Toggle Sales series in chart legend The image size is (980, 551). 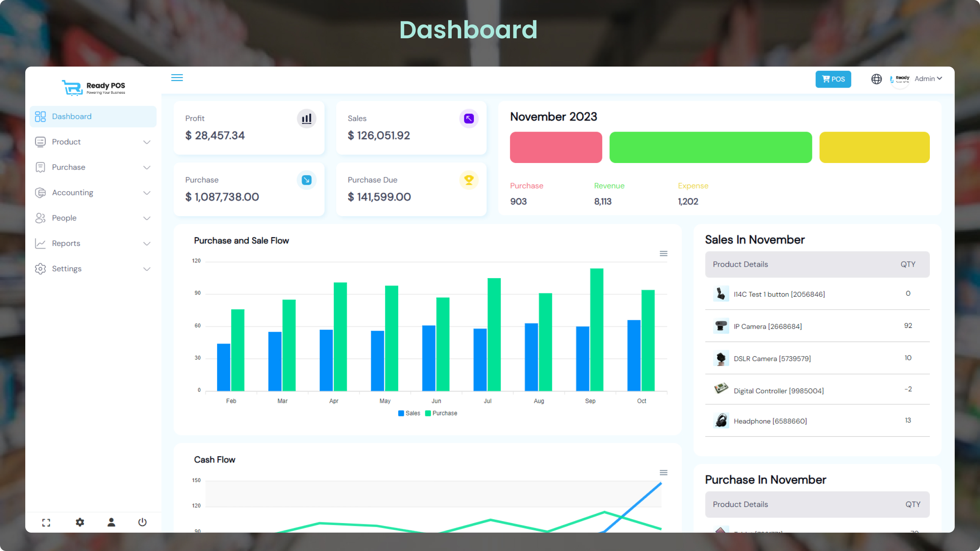click(409, 413)
